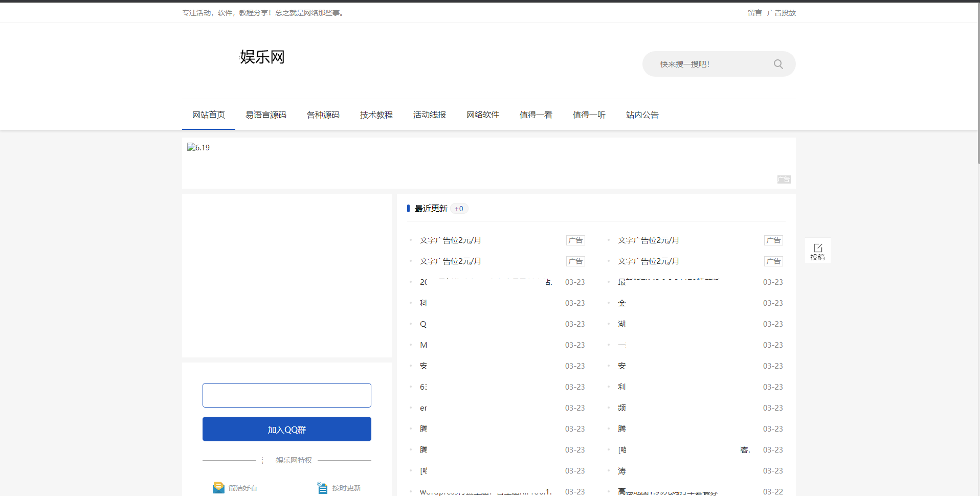Select the 活动线报 nav item
980x496 pixels.
(x=429, y=115)
